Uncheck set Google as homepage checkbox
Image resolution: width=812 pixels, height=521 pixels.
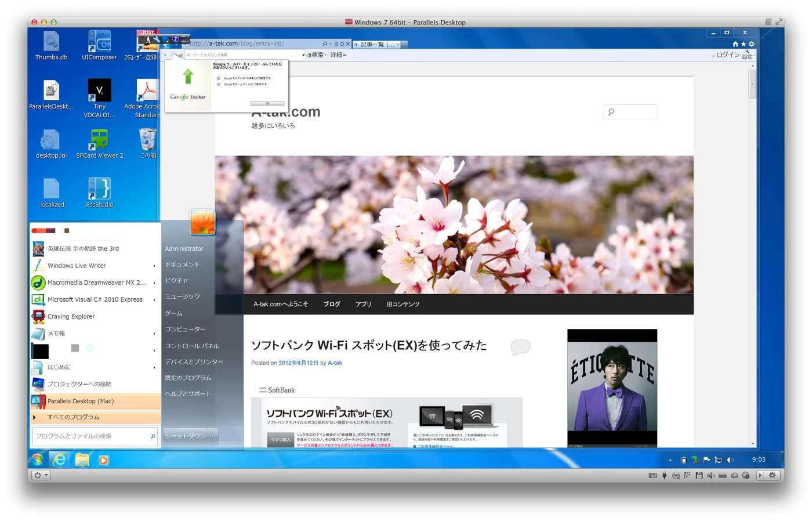[219, 84]
